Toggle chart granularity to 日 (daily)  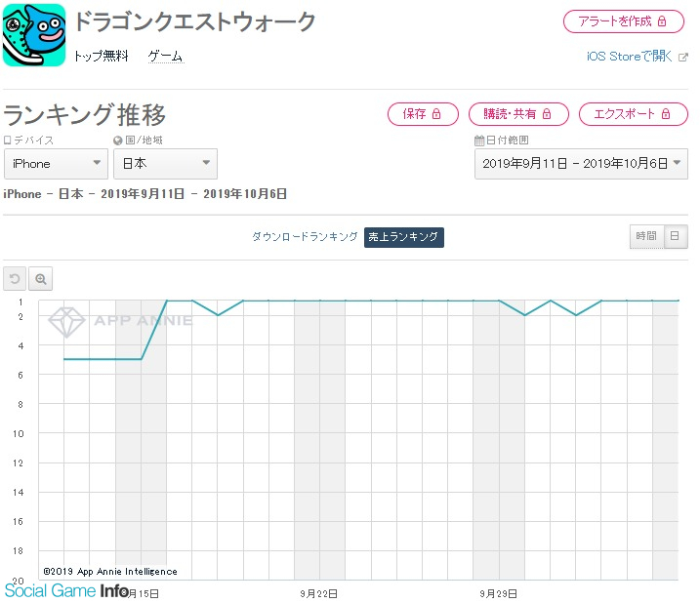click(676, 236)
